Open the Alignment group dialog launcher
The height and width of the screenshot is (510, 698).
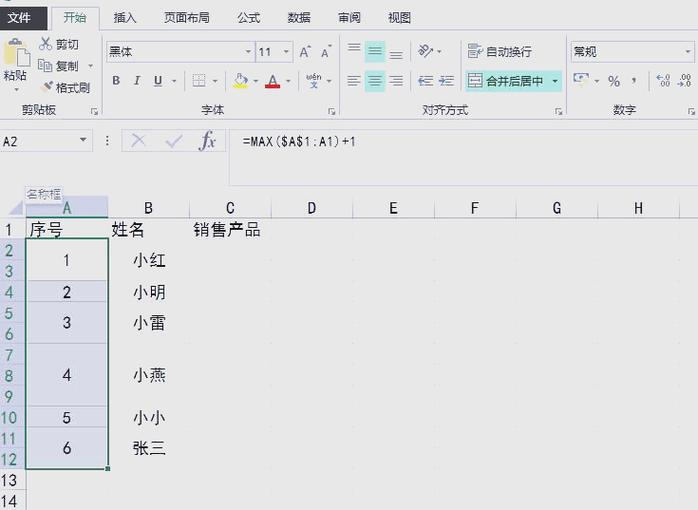pos(558,111)
